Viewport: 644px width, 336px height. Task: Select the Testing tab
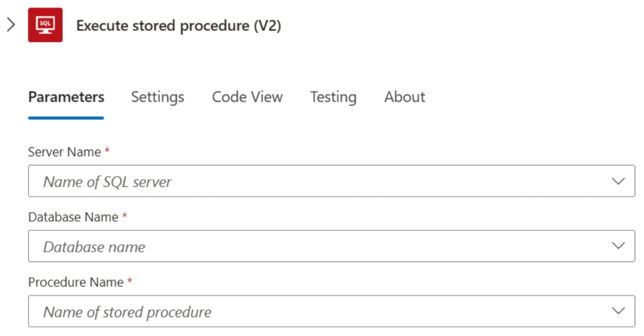tap(333, 97)
